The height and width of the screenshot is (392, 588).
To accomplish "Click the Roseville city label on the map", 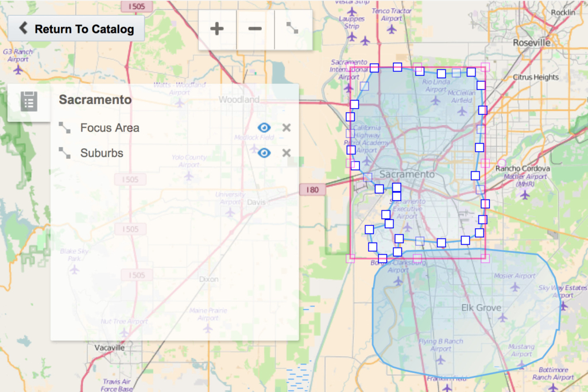I will 531,43.
